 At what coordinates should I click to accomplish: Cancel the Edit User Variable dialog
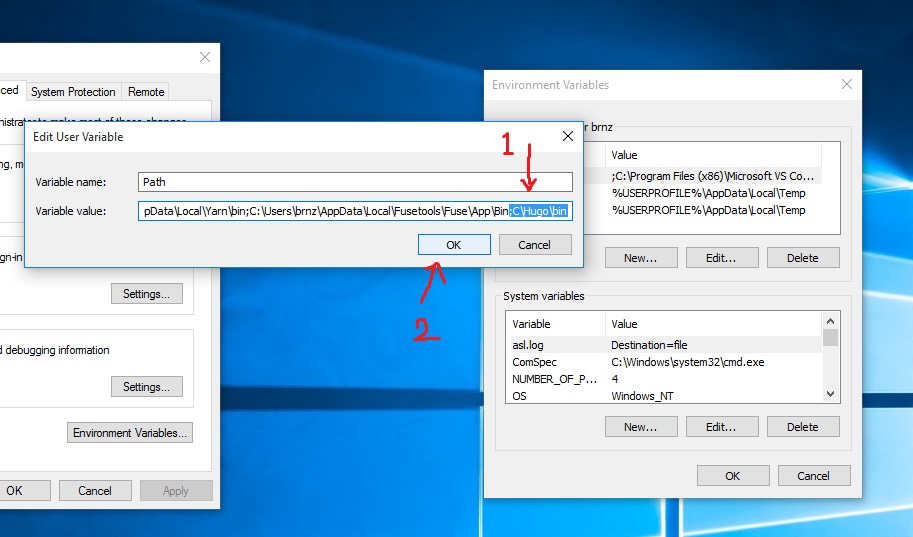(535, 245)
